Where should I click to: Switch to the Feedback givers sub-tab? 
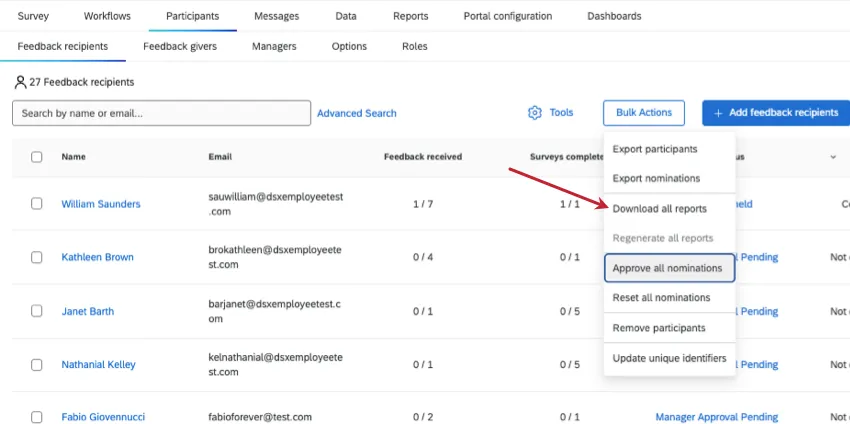click(180, 46)
